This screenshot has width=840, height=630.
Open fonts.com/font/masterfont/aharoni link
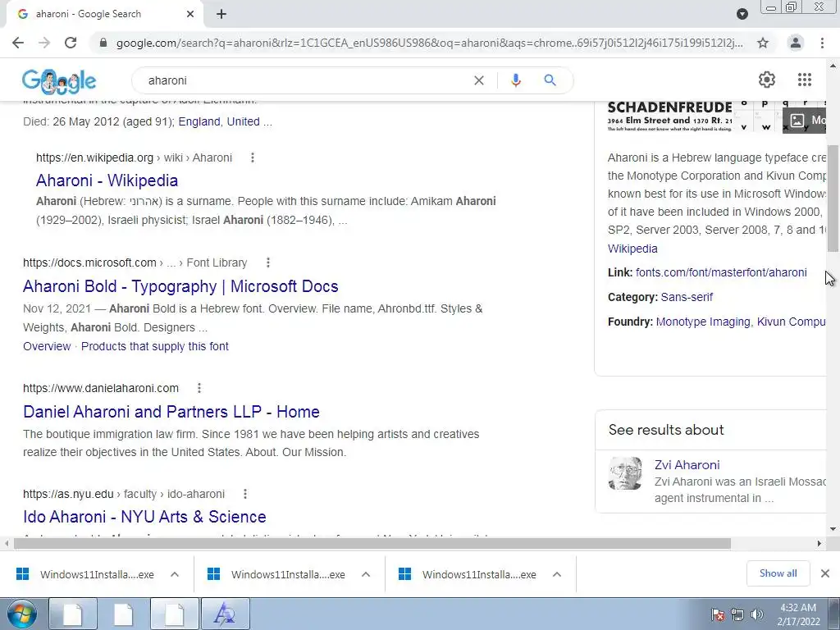point(721,272)
